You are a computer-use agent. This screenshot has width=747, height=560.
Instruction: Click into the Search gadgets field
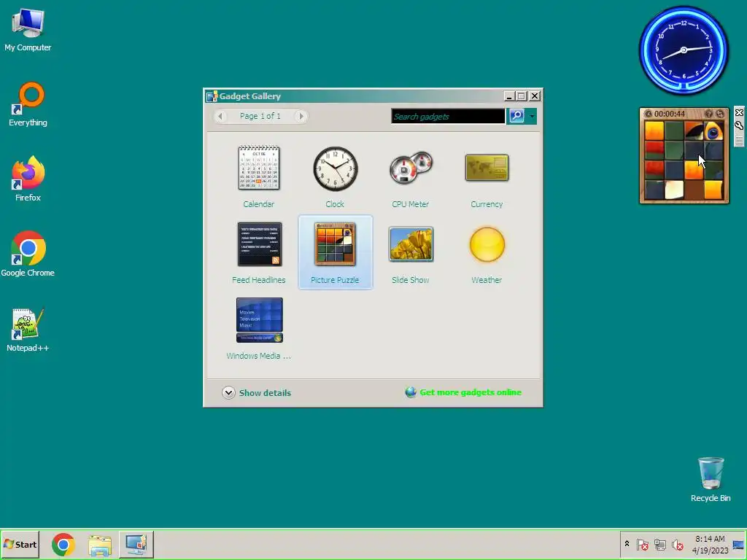[x=448, y=116]
